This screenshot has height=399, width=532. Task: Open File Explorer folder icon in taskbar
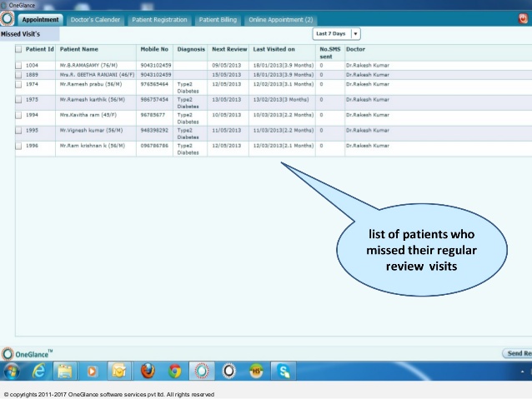click(64, 372)
